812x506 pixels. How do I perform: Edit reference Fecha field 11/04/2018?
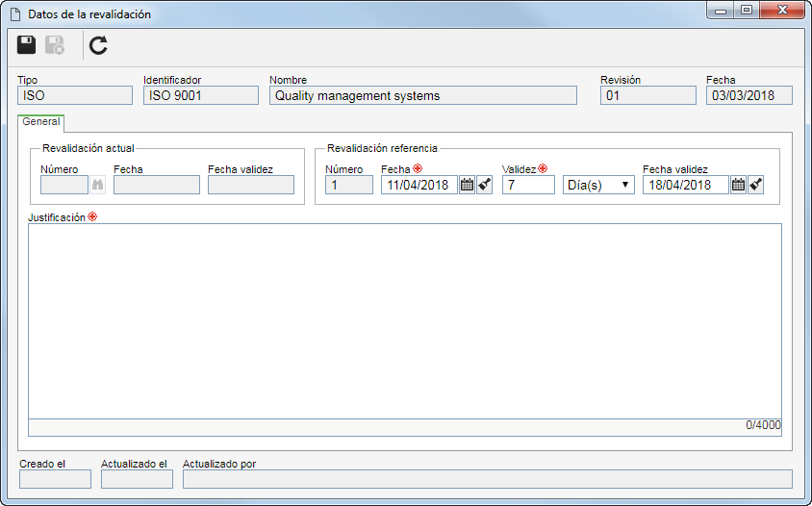419,185
